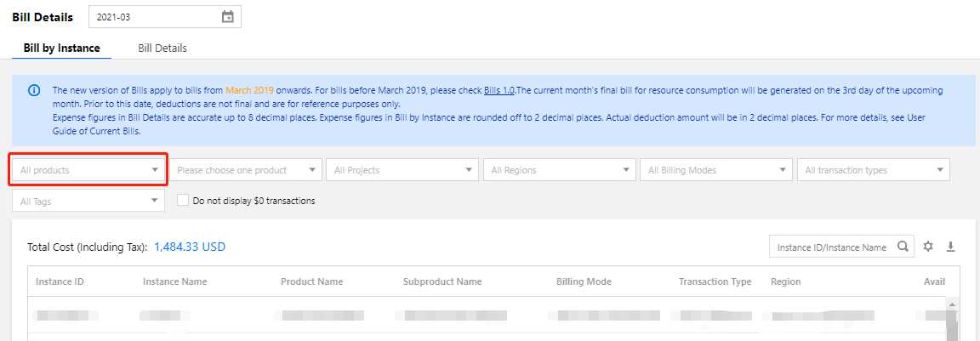The width and height of the screenshot is (980, 341).
Task: Open column settings gear icon
Action: pos(928,247)
